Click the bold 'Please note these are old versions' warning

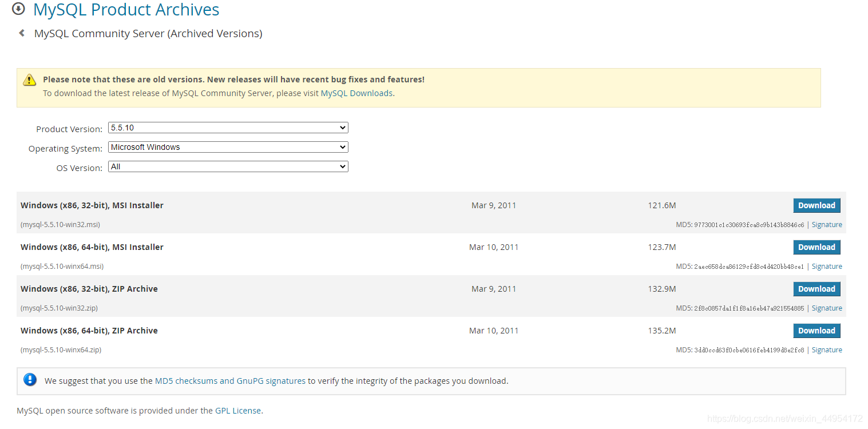click(233, 80)
